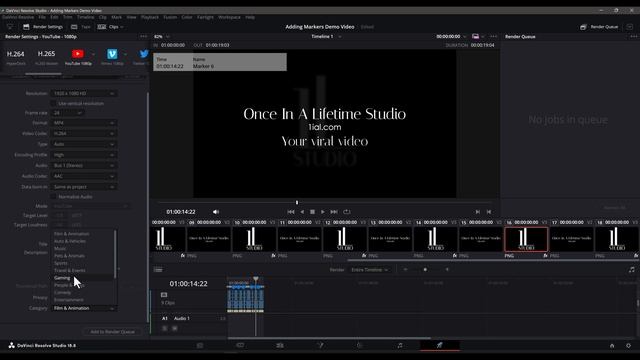640x360 pixels.
Task: Select the Vimeo render preset
Action: 112,57
